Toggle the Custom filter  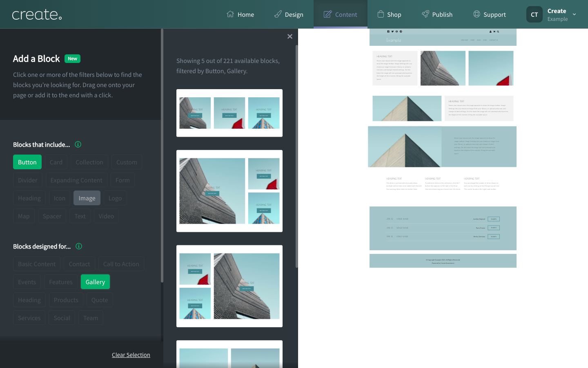tap(127, 162)
